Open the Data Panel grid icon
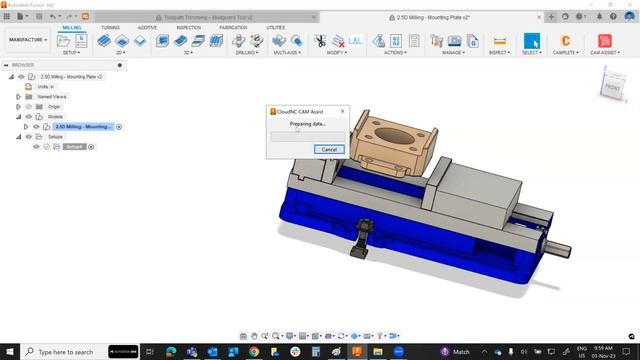This screenshot has height=360, width=640. pyautogui.click(x=7, y=17)
